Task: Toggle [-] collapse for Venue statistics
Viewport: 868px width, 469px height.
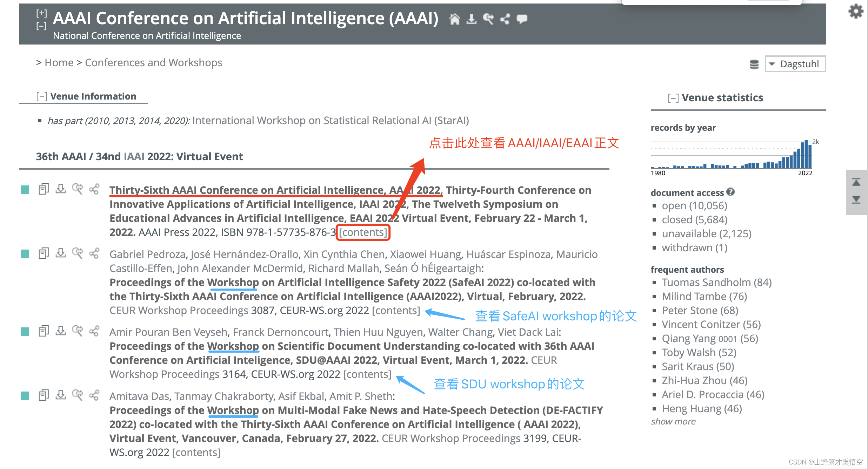Action: [x=672, y=97]
